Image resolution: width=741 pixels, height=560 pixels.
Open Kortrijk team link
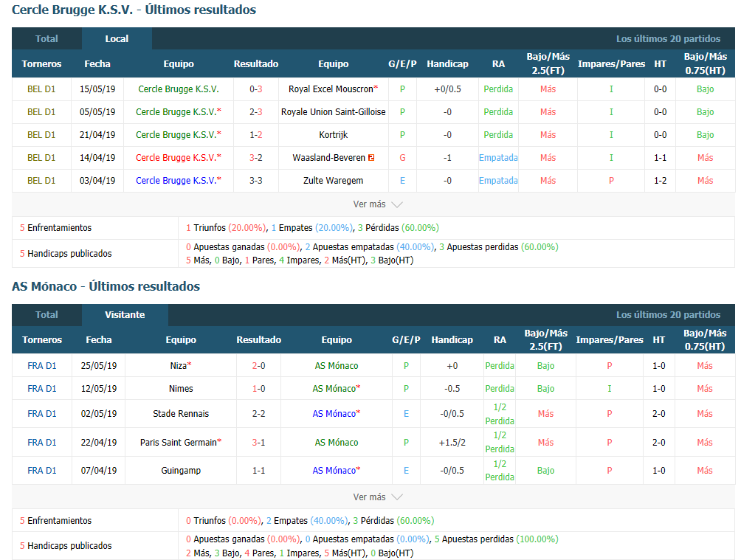333,135
